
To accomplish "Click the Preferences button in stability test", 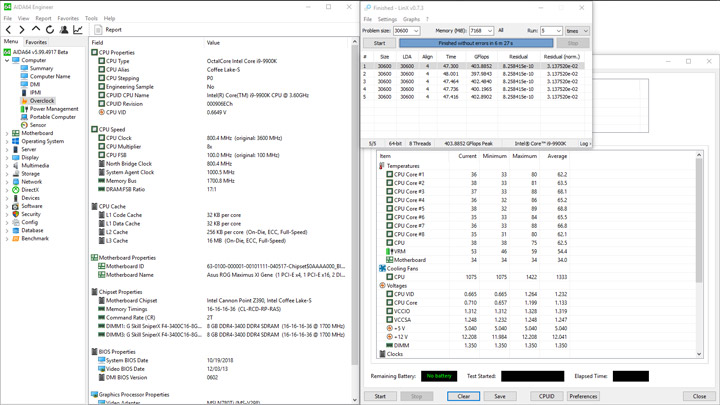I will (583, 396).
